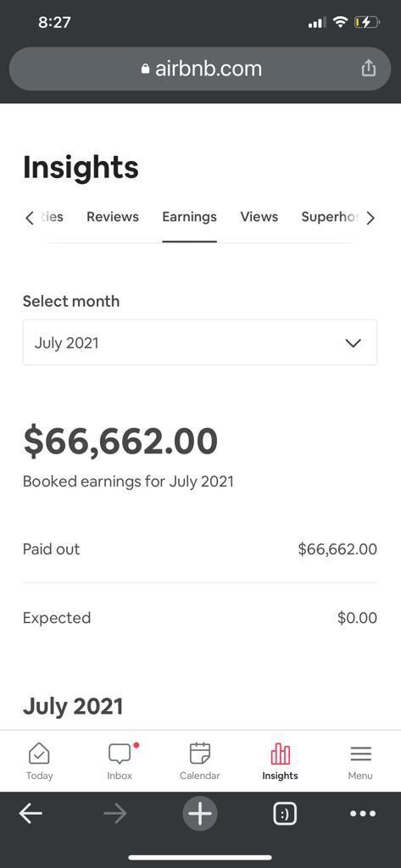Open the browser tabs switcher icon
Image resolution: width=401 pixels, height=868 pixels.
tap(285, 814)
